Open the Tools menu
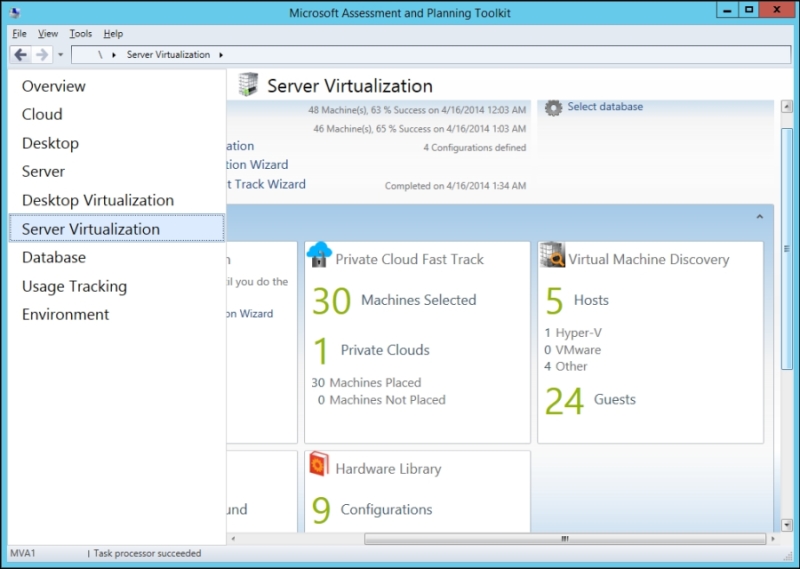 [x=80, y=34]
